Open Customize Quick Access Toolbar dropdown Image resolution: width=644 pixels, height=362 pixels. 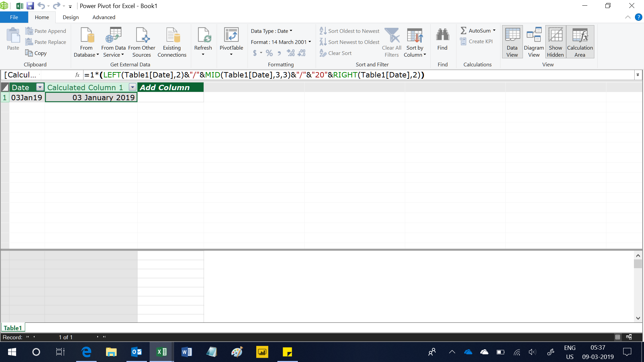coord(70,6)
